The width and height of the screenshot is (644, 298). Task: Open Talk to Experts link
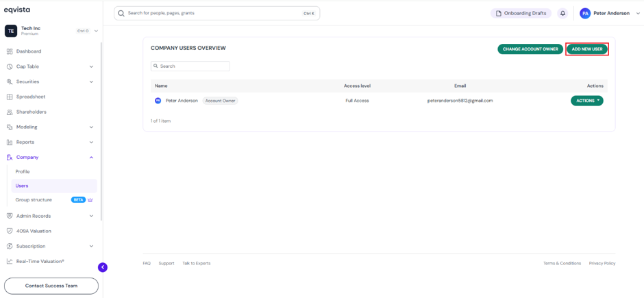click(x=197, y=264)
